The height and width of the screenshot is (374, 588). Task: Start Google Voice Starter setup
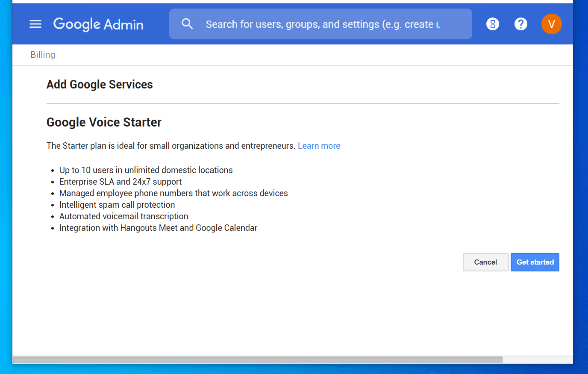[535, 262]
